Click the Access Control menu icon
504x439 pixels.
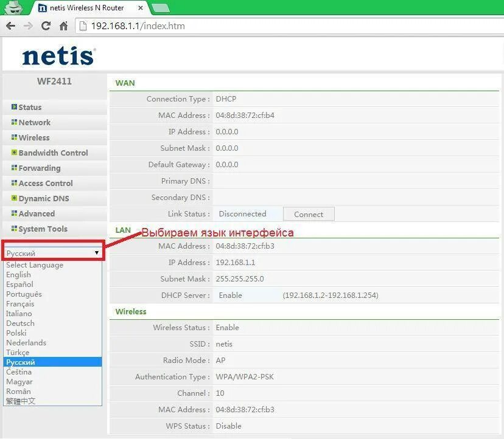14,183
